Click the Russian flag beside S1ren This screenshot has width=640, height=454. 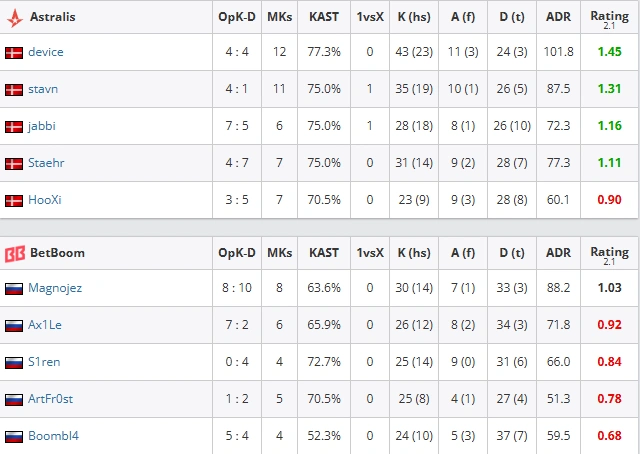[14, 363]
